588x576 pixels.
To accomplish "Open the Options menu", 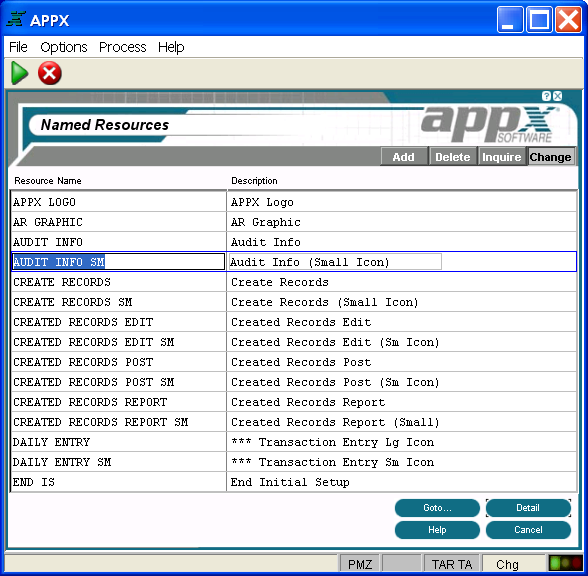I will pyautogui.click(x=64, y=47).
